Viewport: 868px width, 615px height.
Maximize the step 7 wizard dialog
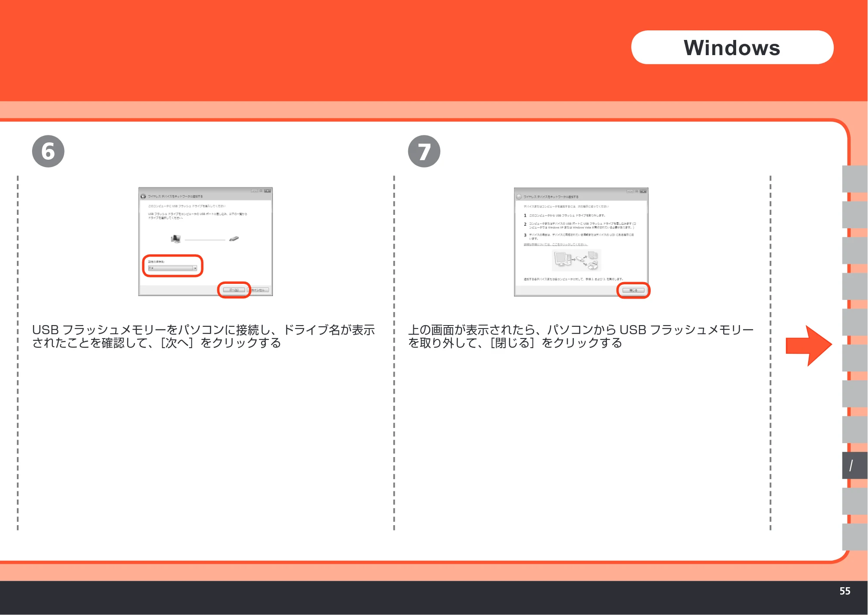coord(636,191)
